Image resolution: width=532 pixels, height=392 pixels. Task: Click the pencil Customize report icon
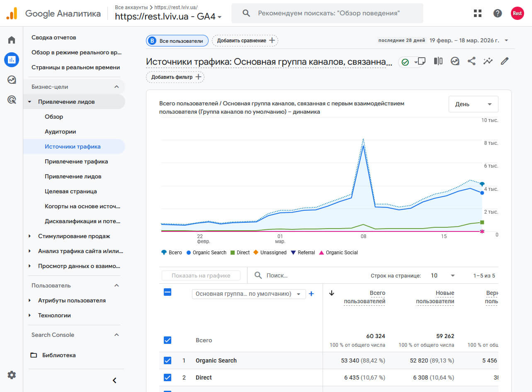(x=505, y=61)
